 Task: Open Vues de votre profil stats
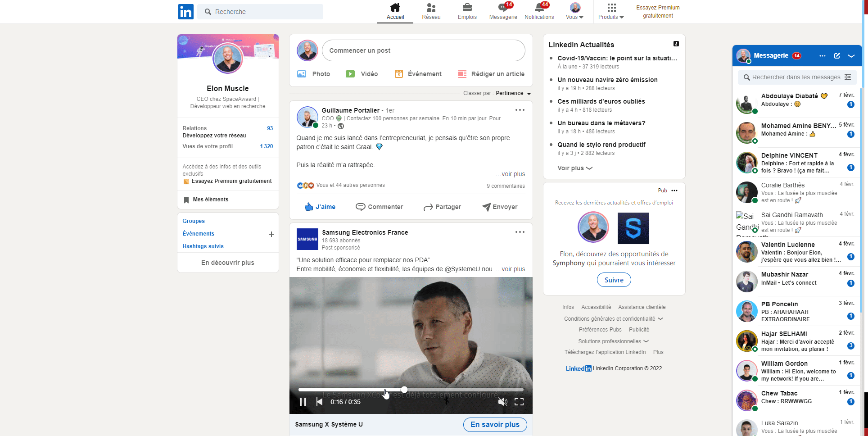pos(228,146)
